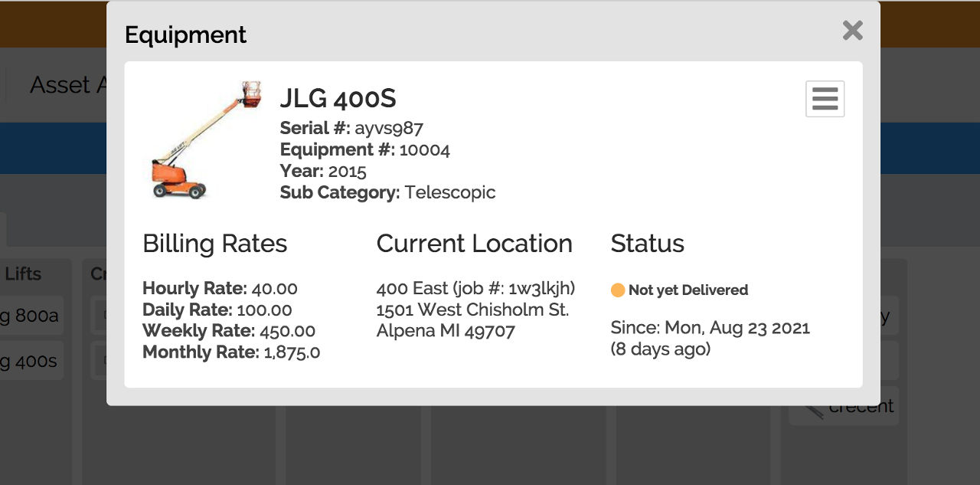Select the JLG 400S title heading
This screenshot has width=980, height=485.
pyautogui.click(x=338, y=98)
